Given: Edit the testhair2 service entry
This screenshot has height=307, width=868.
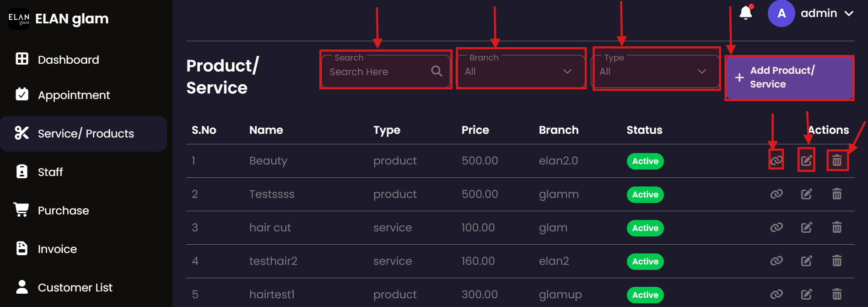Looking at the screenshot, I should 806,261.
